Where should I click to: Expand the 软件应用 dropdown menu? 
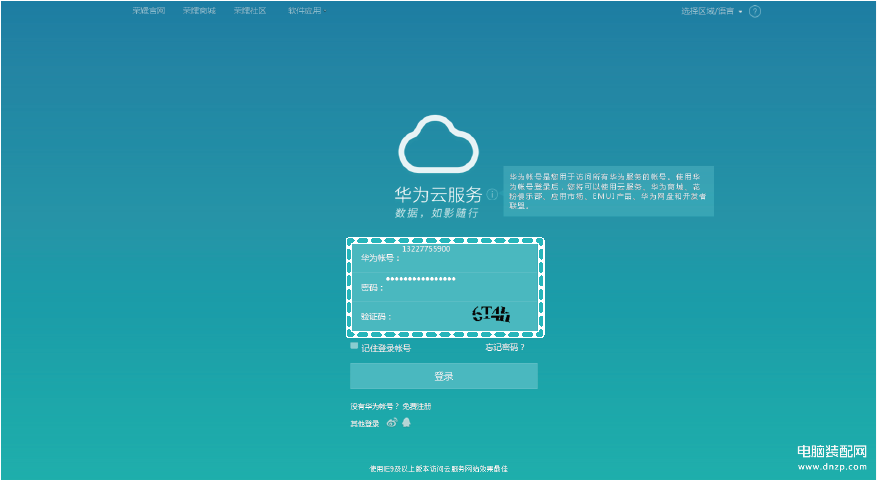[x=307, y=11]
